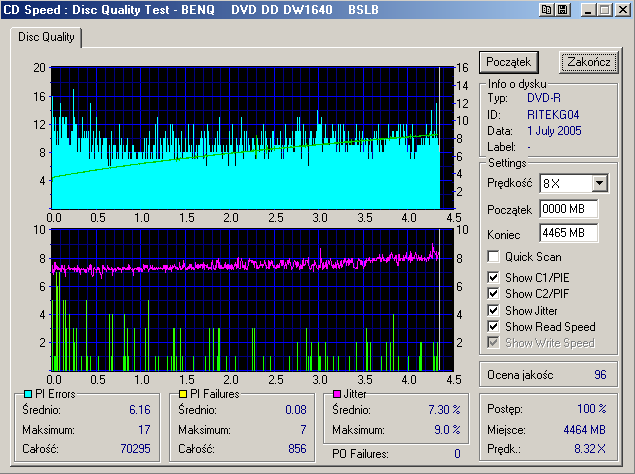The width and height of the screenshot is (635, 474).
Task: Minimize the CD Speed window
Action: click(588, 10)
